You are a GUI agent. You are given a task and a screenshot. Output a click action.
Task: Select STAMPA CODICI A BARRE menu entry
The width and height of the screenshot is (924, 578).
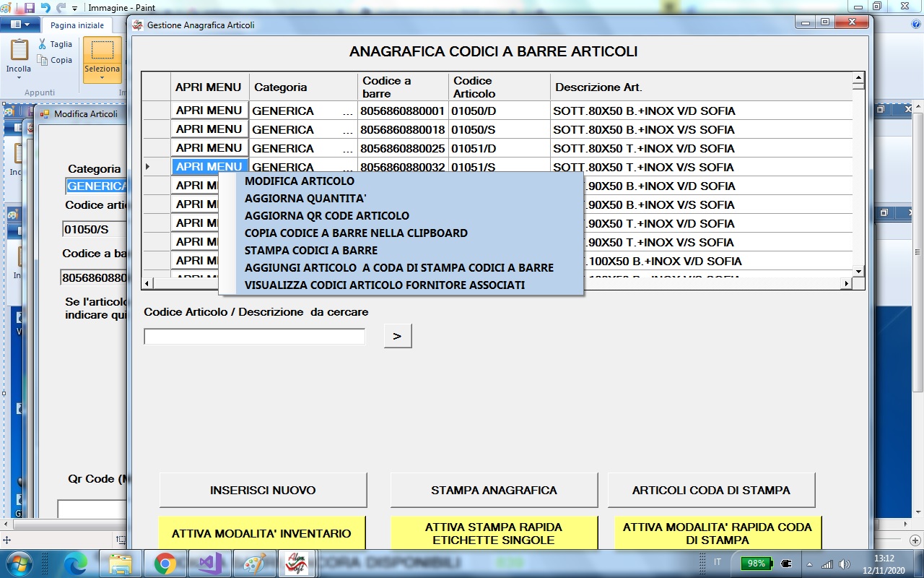(x=311, y=250)
